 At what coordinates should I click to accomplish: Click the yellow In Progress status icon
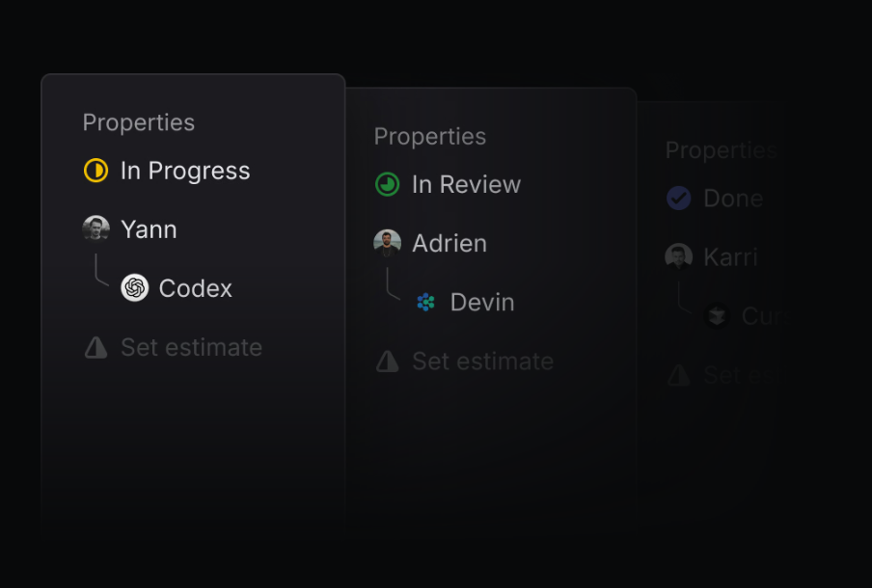95,172
